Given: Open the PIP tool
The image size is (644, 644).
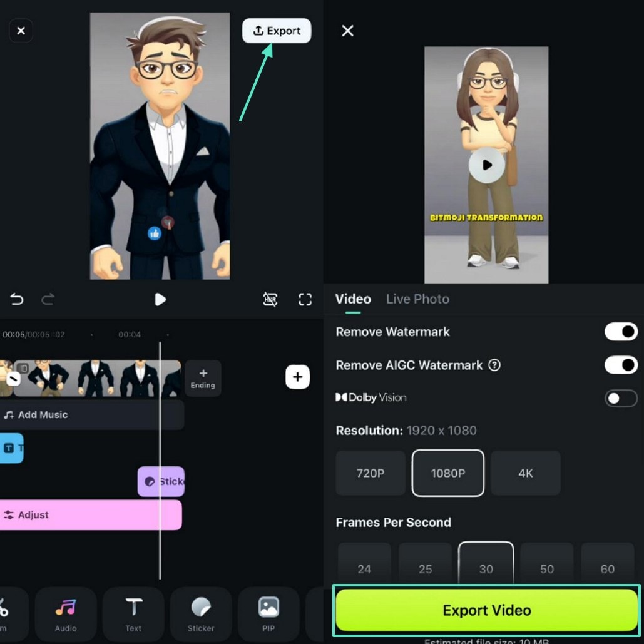Looking at the screenshot, I should point(268,614).
